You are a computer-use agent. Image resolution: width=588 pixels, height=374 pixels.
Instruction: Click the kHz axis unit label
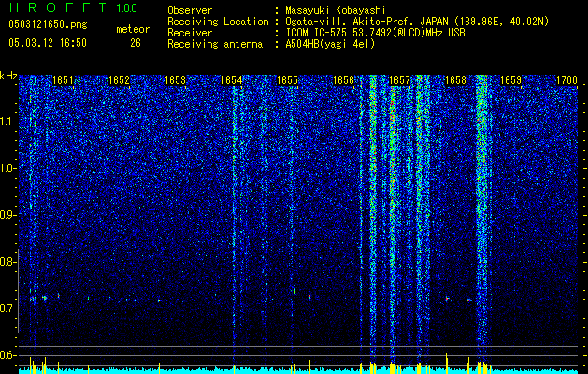pos(8,76)
